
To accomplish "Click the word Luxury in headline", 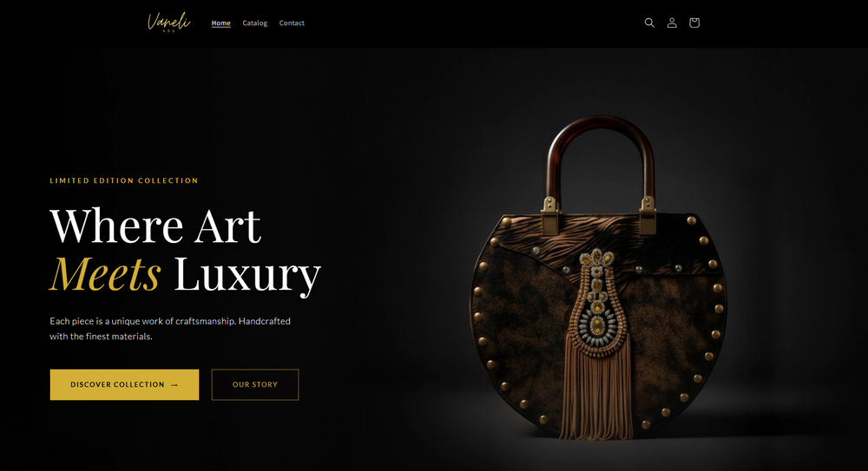I will pyautogui.click(x=247, y=274).
